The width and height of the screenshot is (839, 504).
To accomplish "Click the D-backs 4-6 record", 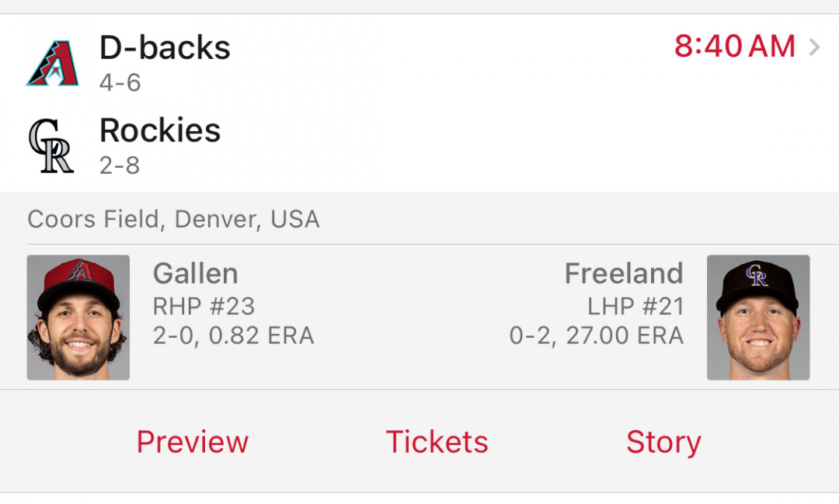I will point(120,83).
